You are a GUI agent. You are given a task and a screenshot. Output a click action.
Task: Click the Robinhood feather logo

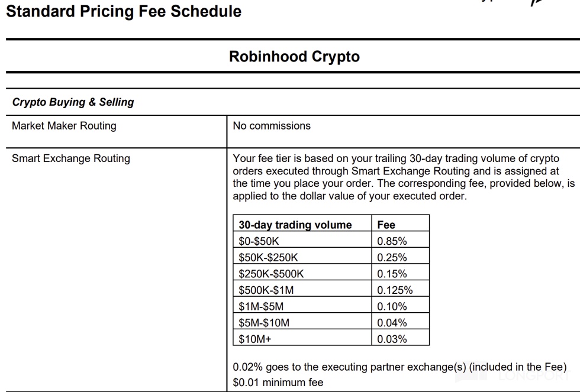[537, 3]
